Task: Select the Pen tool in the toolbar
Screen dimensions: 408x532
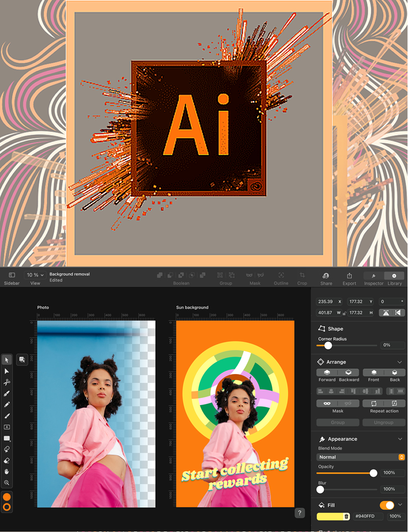Action: (7, 393)
